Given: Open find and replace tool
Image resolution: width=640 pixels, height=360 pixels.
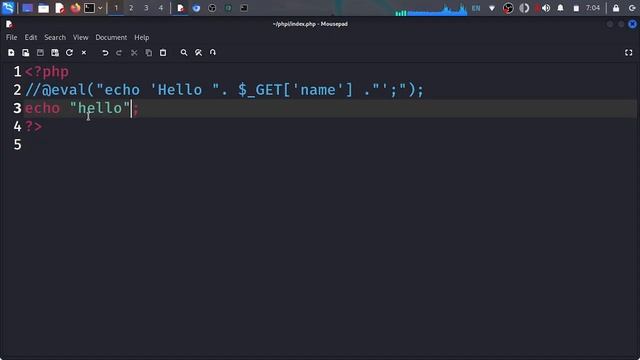Looking at the screenshot, I should coord(198,53).
